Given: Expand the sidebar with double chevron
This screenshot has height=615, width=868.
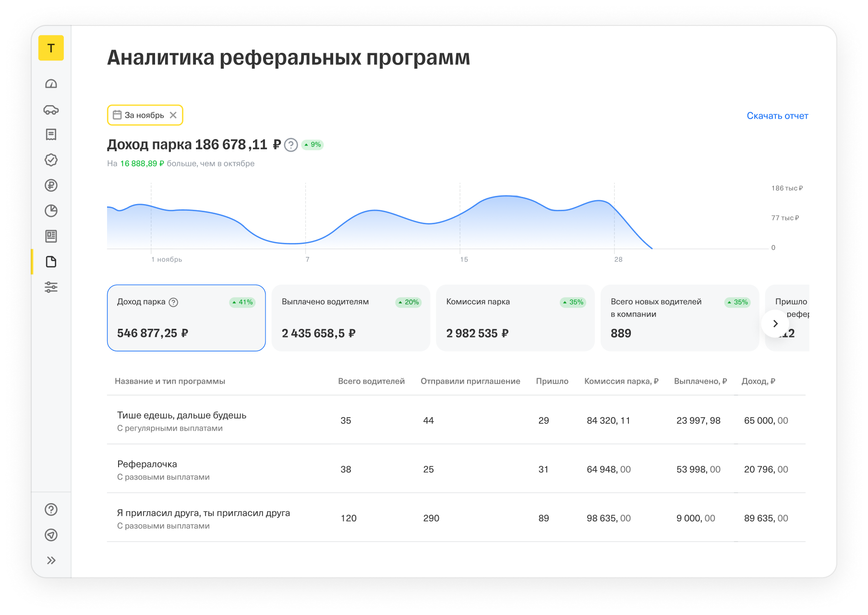Looking at the screenshot, I should (51, 560).
